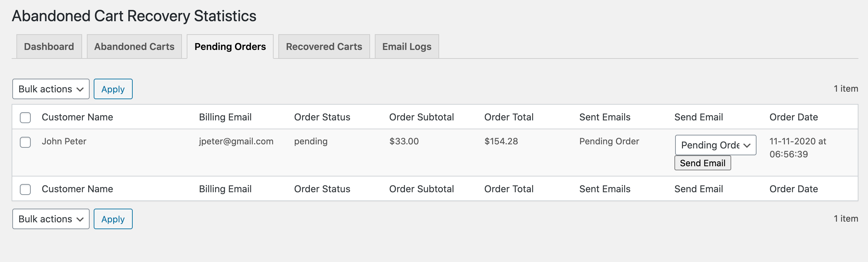868x262 pixels.
Task: Click the Customer Name column header
Action: [x=77, y=117]
